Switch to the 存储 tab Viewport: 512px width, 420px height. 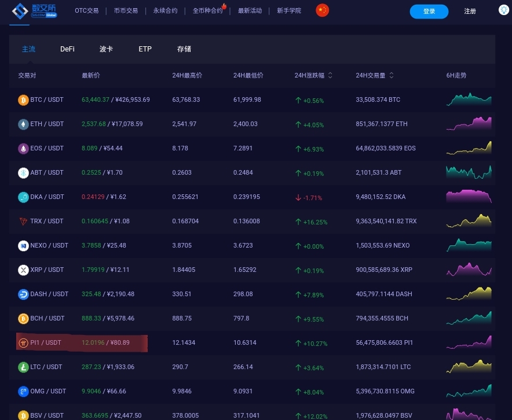pos(184,49)
